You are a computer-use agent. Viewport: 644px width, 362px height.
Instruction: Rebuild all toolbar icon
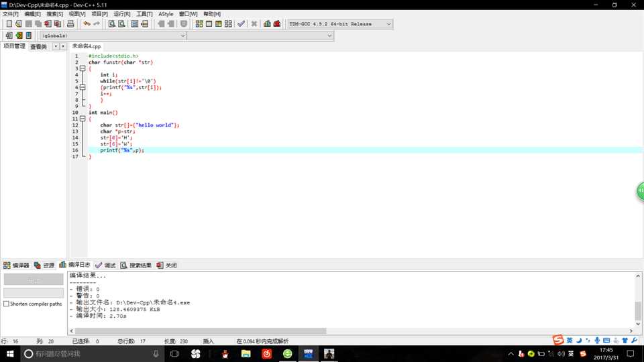(228, 24)
